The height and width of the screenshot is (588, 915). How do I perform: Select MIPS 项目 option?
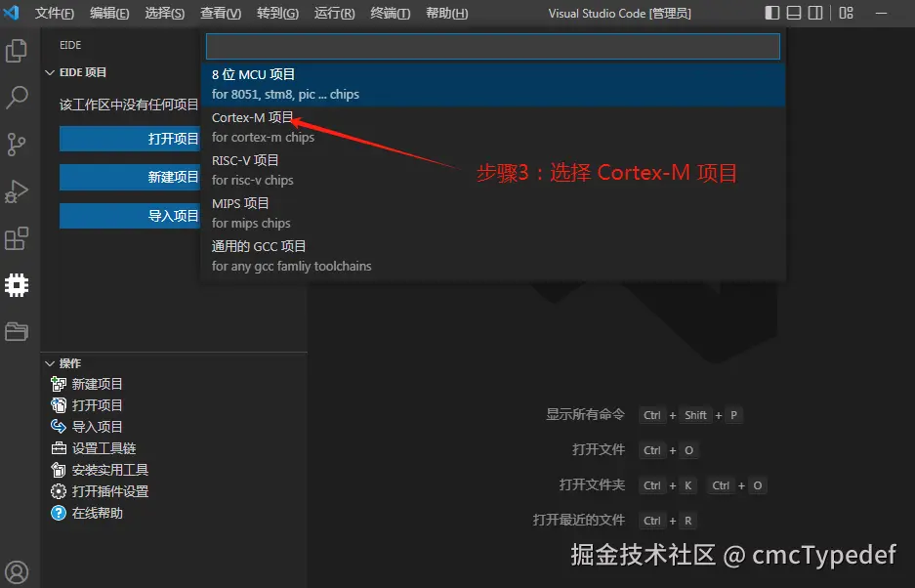(493, 213)
